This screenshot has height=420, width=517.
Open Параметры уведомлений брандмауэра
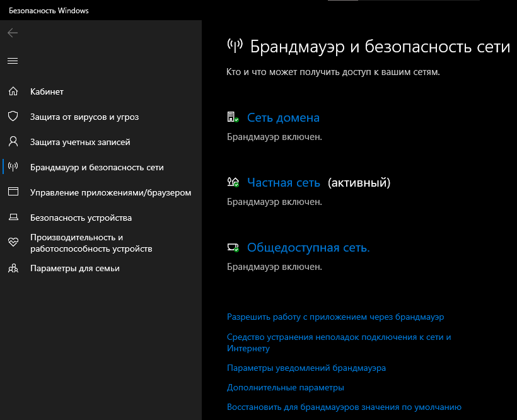(306, 368)
